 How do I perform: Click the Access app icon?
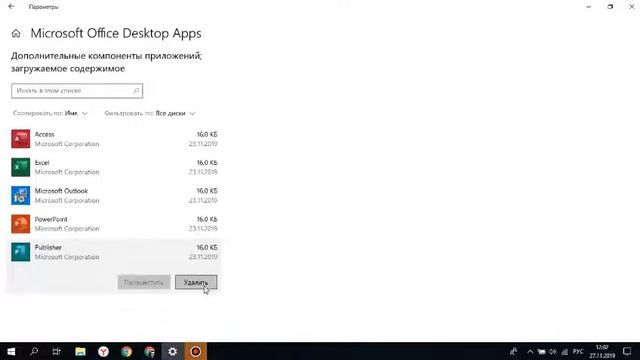click(20, 139)
